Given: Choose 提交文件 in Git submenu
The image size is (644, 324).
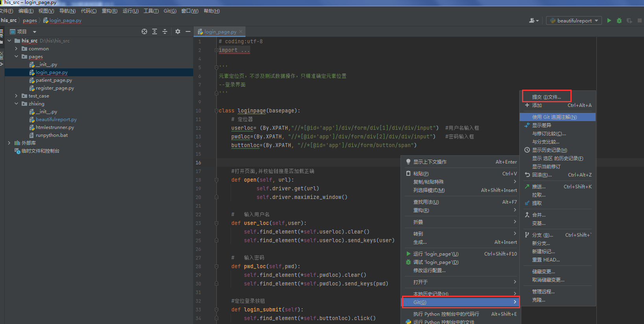Looking at the screenshot, I should coord(546,97).
